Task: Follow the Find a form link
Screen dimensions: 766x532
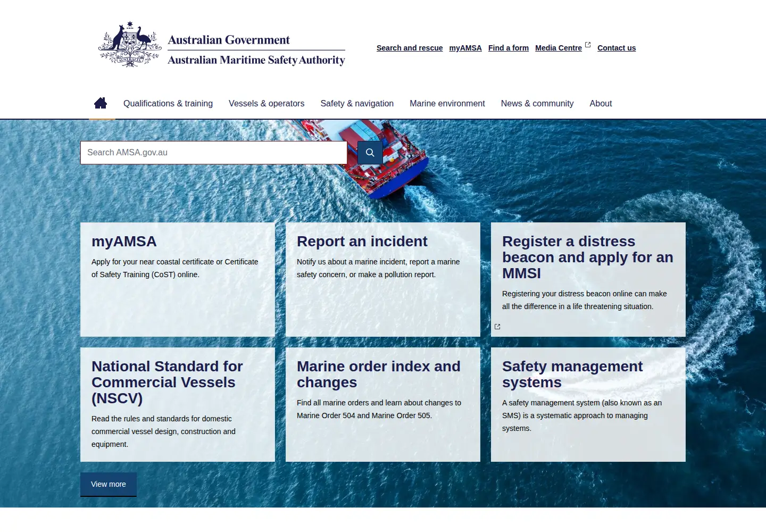Action: (x=509, y=48)
